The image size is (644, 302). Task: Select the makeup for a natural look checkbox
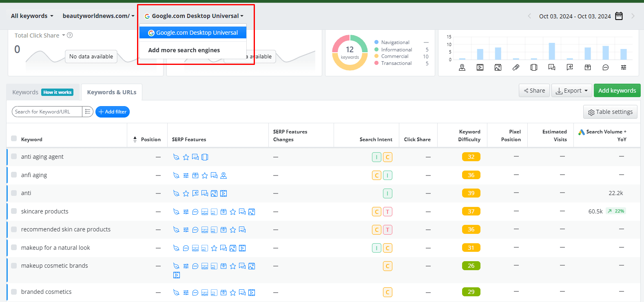point(14,247)
